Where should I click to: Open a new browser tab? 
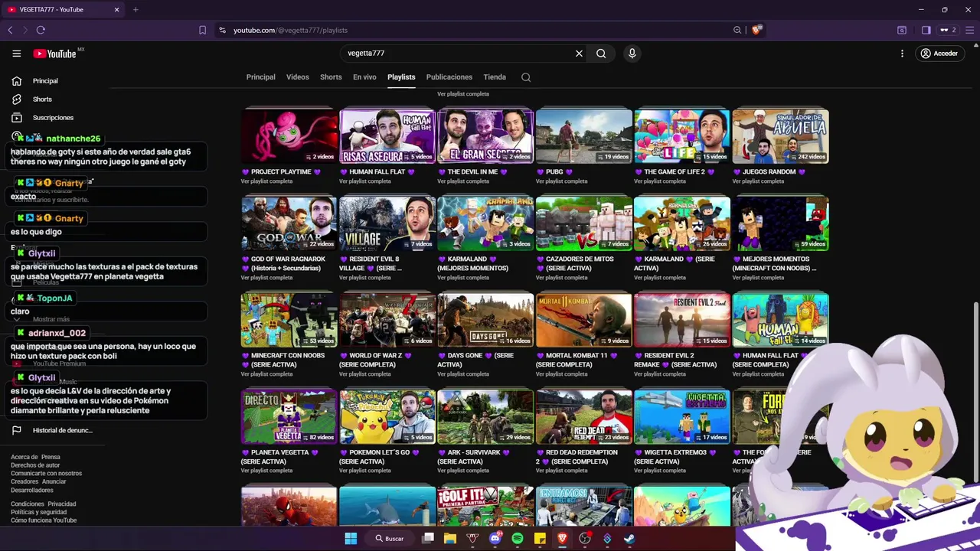tap(136, 10)
